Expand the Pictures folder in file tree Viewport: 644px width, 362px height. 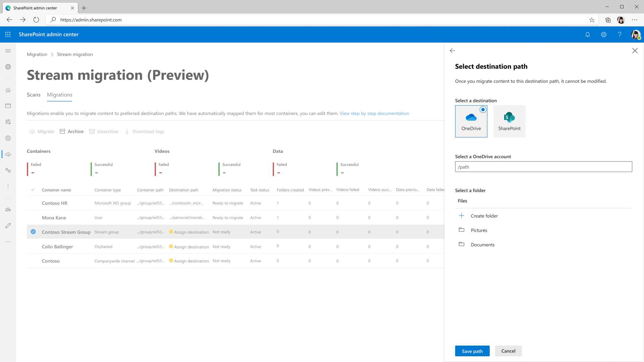479,230
